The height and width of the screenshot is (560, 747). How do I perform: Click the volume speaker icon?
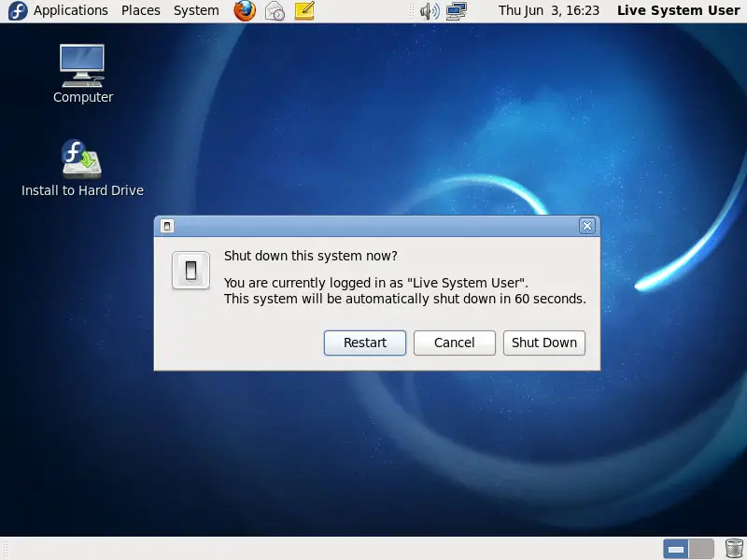430,10
